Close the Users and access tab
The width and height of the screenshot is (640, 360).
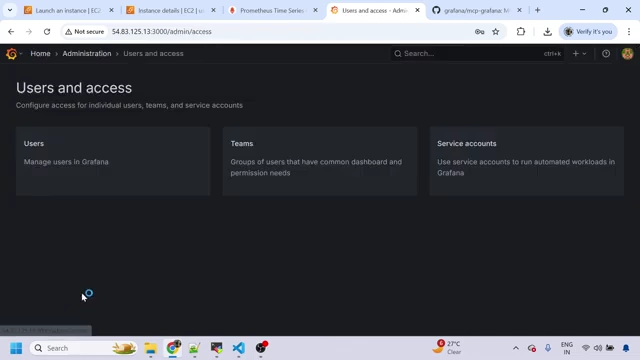point(417,10)
